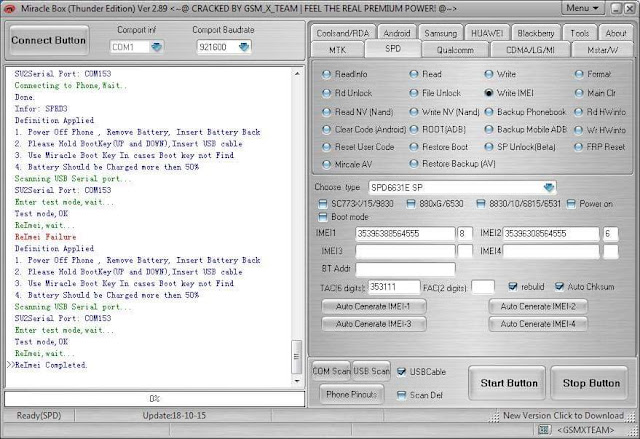The image size is (640, 439).
Task: Select the Read NV (Nand) radio option
Action: (358, 112)
